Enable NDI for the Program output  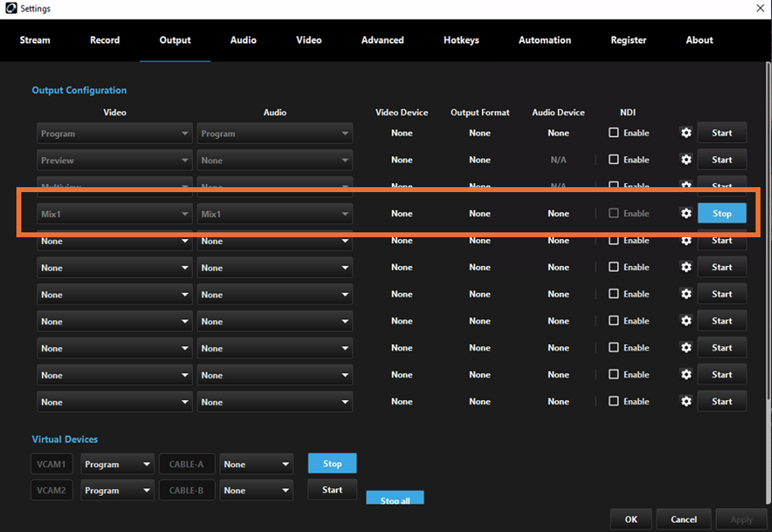(x=612, y=132)
